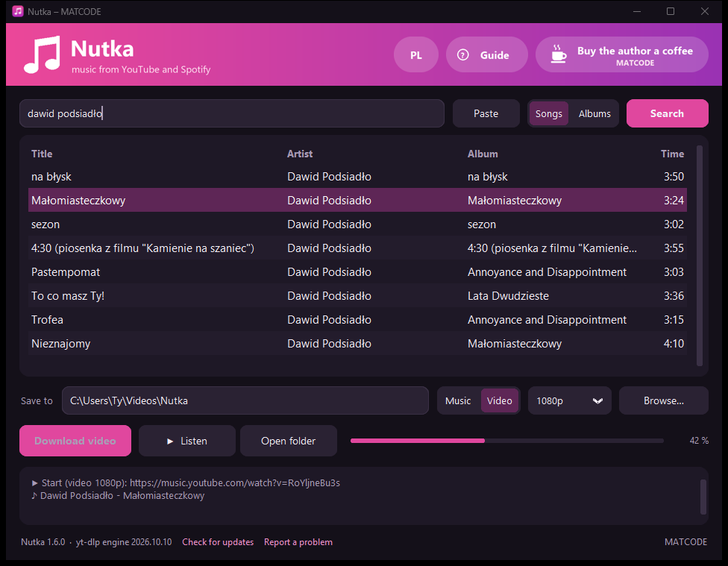This screenshot has height=566, width=728.
Task: Click Open folder
Action: pos(289,441)
